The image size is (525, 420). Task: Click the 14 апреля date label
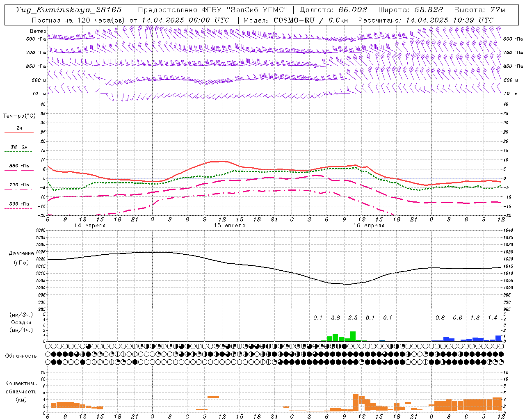(x=90, y=226)
